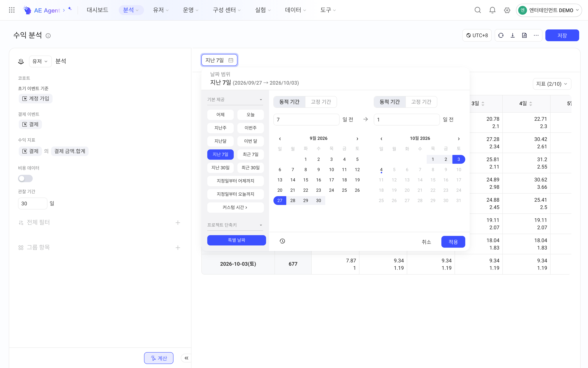Open the 대시보드 menu
The width and height of the screenshot is (588, 368).
coord(97,10)
